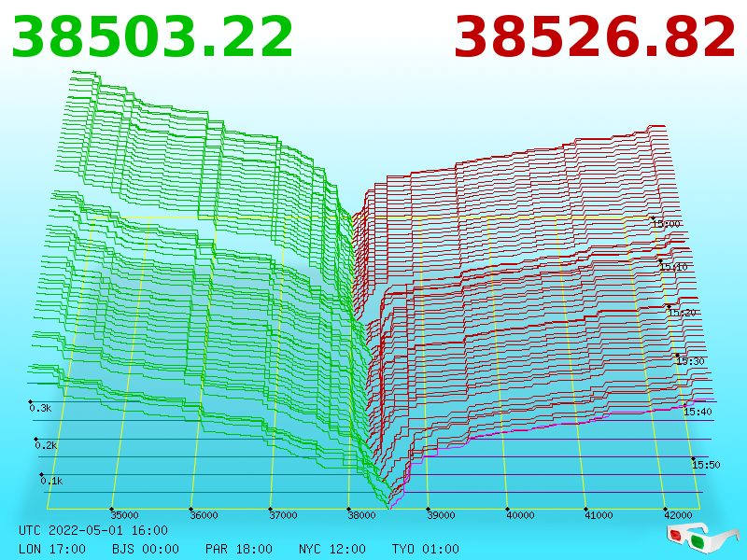The image size is (747, 560).
Task: Click the 15:50 time axis marker
Action: click(x=706, y=465)
